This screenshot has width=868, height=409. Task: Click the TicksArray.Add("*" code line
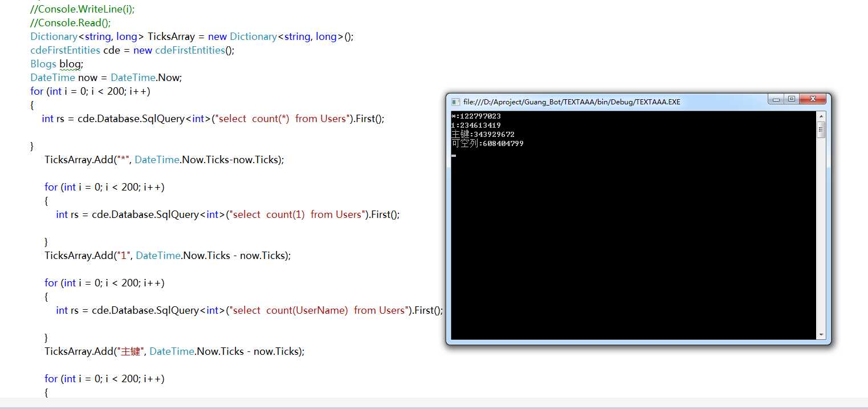164,160
